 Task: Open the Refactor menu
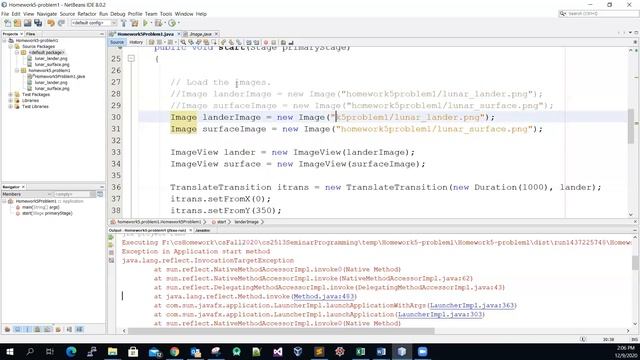pos(87,14)
